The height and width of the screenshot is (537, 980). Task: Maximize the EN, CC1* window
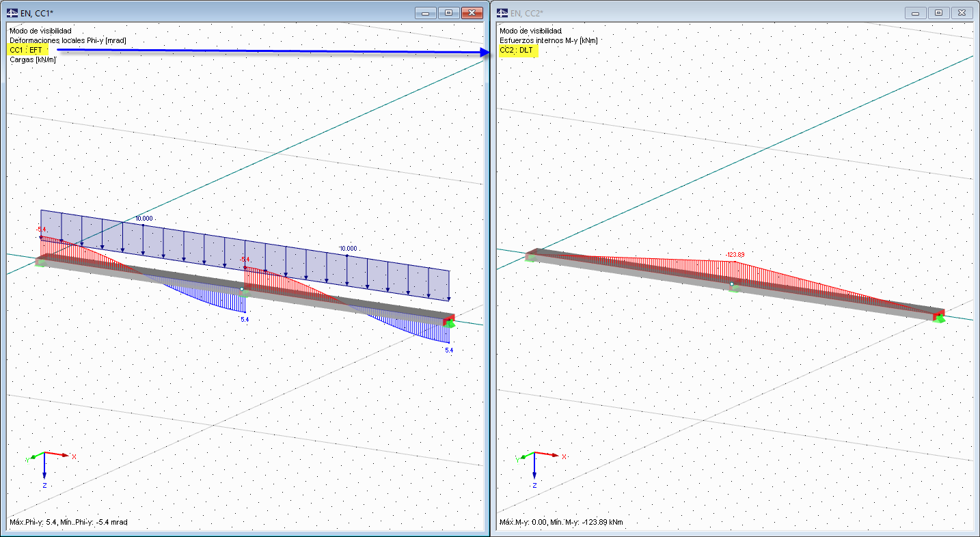[448, 12]
